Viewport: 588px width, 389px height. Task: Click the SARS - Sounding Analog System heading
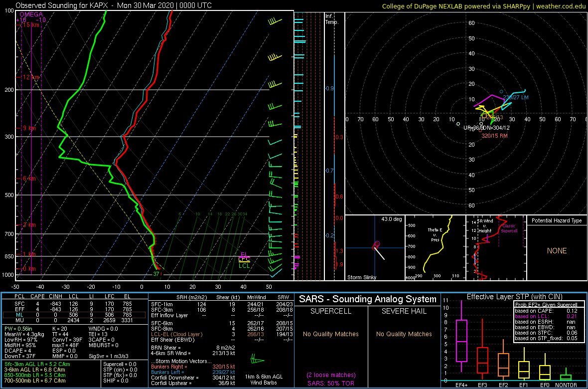click(x=368, y=299)
